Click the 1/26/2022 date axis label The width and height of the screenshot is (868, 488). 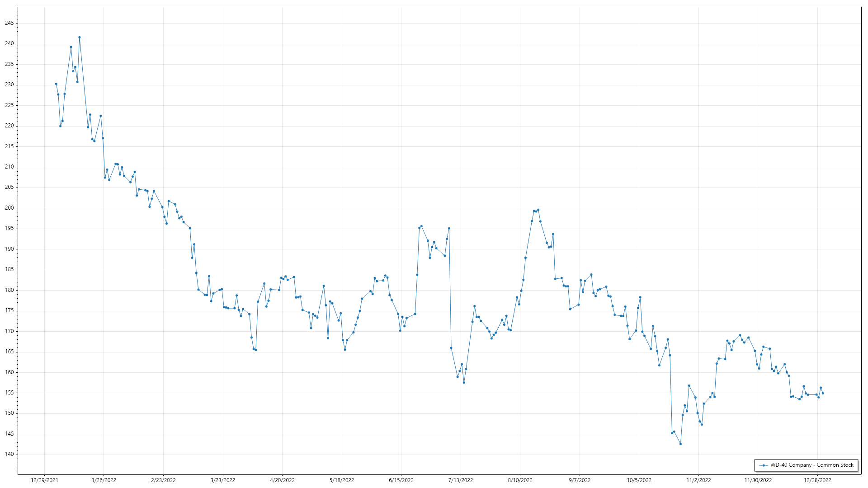pyautogui.click(x=104, y=480)
